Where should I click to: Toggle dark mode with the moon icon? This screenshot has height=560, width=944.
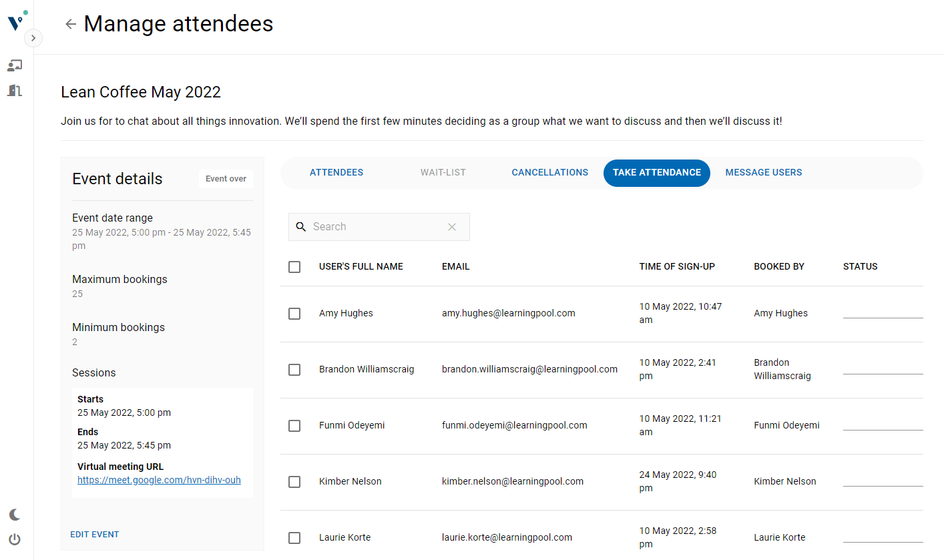click(x=15, y=515)
